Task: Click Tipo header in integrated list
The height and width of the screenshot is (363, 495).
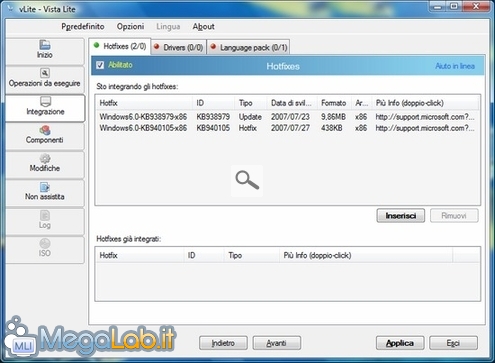Action: tap(252, 255)
